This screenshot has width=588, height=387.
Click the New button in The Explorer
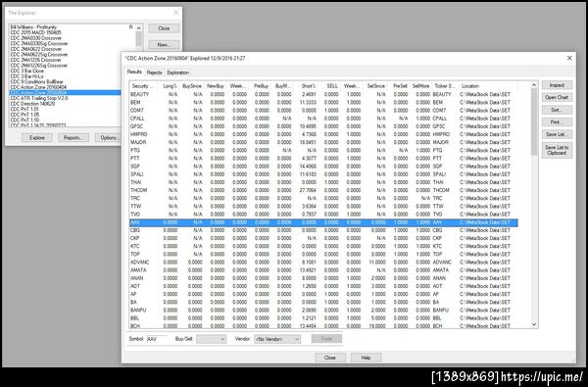click(164, 45)
